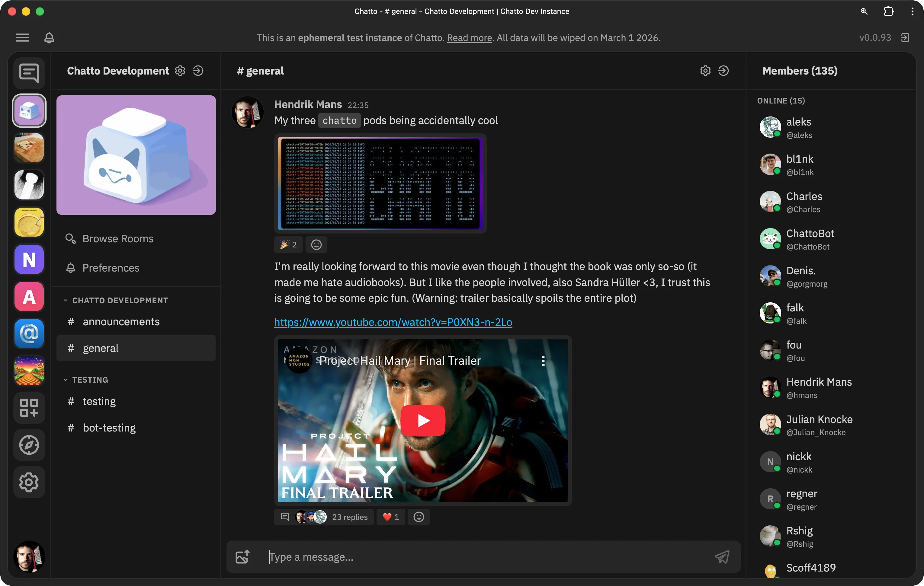Collapse the CHATTO DEVELOPMENT section
This screenshot has height=586, width=924.
[66, 300]
